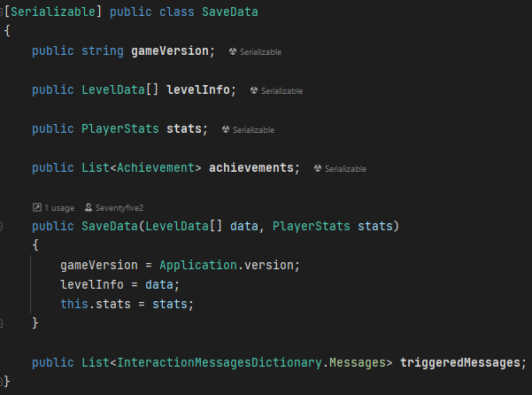This screenshot has width=532, height=395.
Task: Click the Serializable hint after achievements
Action: [x=345, y=168]
